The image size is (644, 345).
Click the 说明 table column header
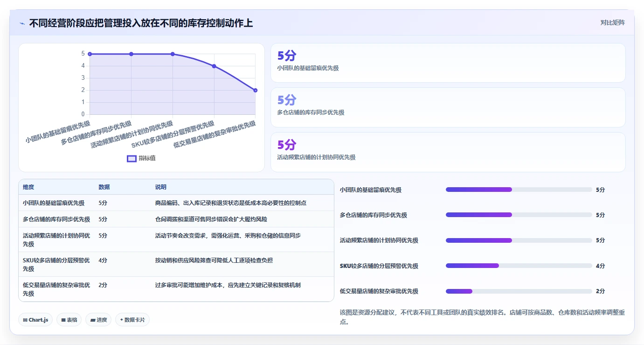[161, 187]
